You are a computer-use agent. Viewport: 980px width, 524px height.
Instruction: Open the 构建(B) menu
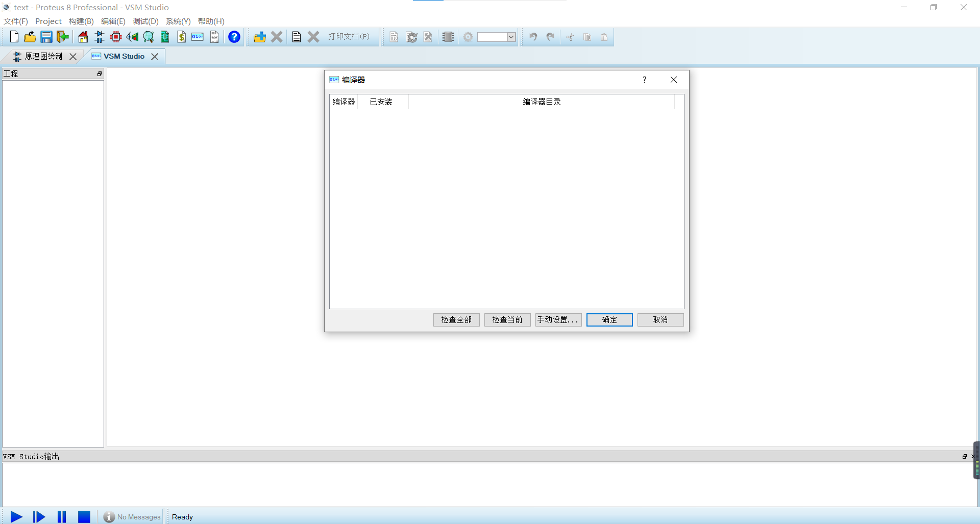coord(81,21)
